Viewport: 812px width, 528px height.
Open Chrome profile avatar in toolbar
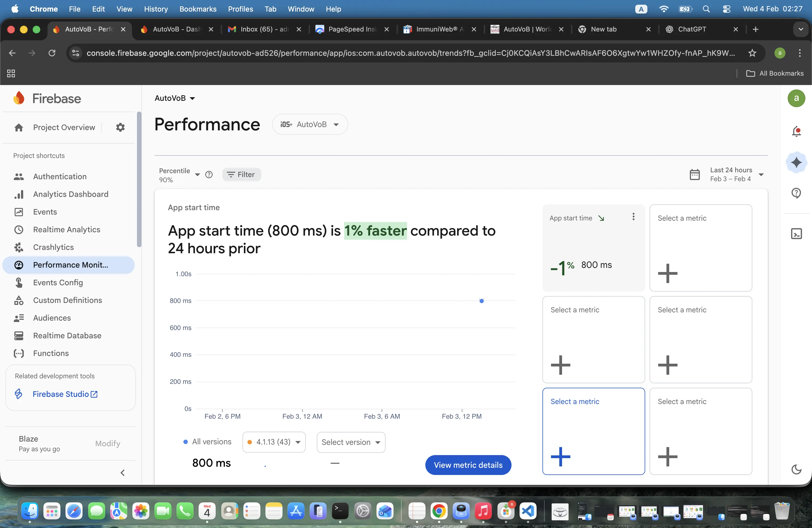[x=780, y=53]
